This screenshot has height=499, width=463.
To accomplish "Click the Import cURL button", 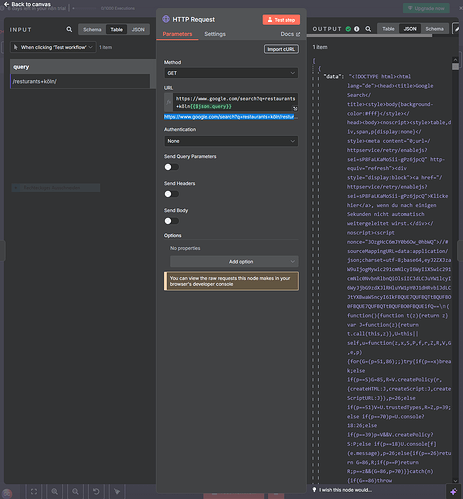I will point(281,49).
